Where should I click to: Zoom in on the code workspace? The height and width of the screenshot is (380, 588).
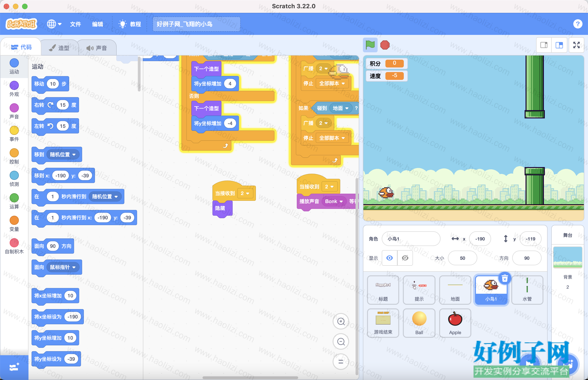coord(341,321)
